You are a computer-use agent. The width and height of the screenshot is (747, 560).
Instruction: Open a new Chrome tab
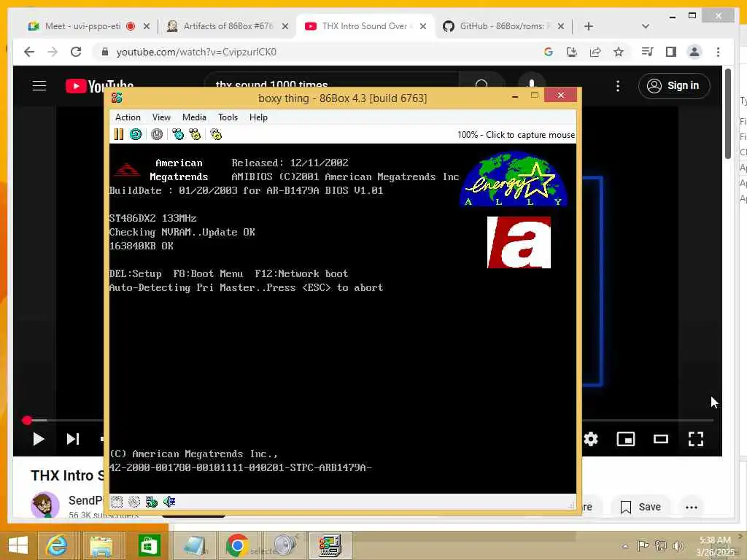(x=589, y=26)
